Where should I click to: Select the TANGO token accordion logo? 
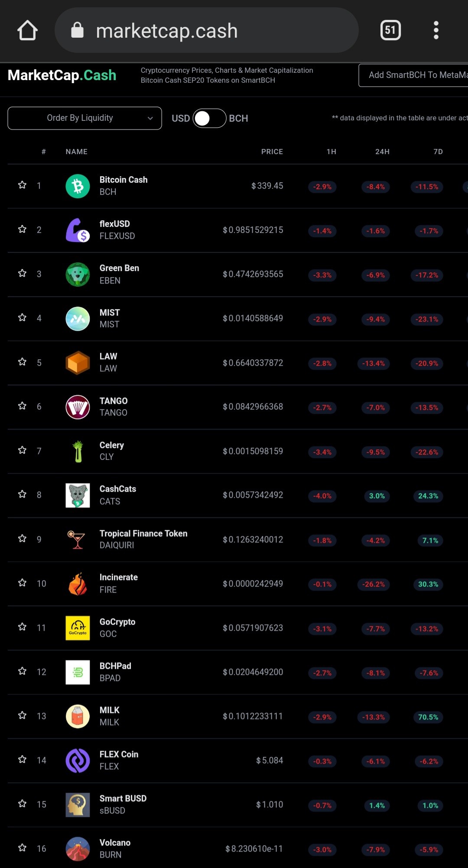78,407
